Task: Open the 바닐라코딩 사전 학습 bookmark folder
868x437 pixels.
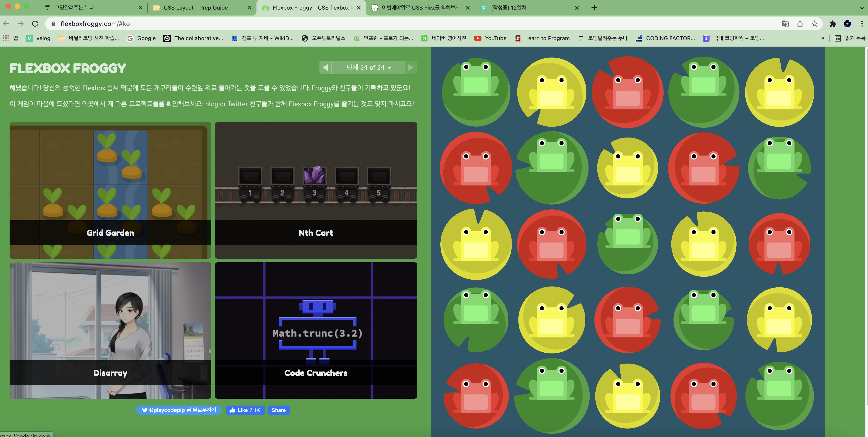Action: point(88,38)
